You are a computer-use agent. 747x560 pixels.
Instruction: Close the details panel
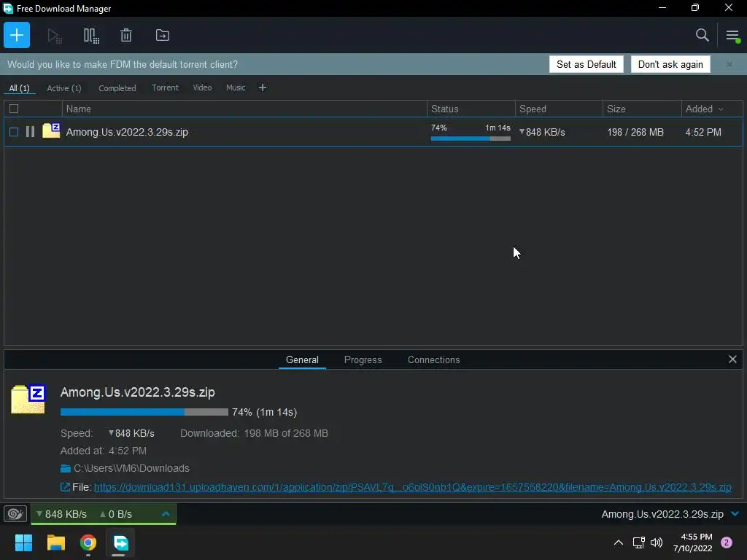point(732,359)
